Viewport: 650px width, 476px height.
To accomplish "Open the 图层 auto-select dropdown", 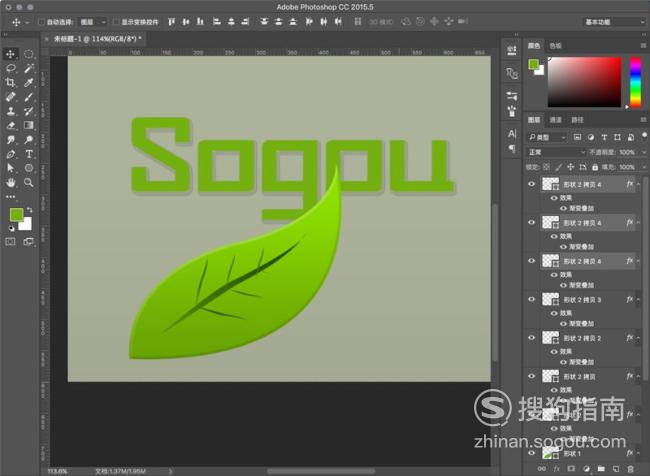I will pos(93,22).
